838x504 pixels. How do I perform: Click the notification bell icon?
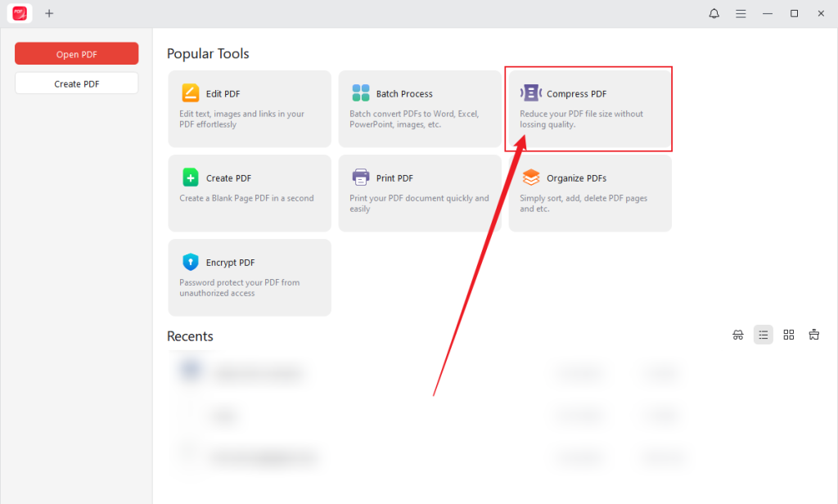coord(714,13)
